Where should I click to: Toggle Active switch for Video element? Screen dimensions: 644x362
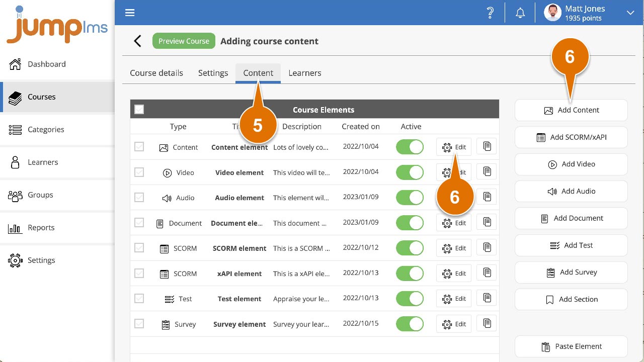click(410, 172)
